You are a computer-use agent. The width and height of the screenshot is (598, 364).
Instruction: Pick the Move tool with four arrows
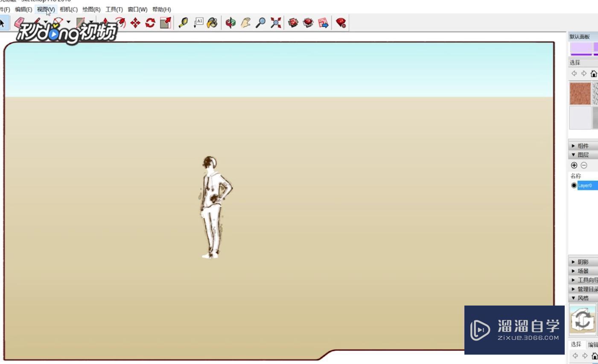(135, 23)
